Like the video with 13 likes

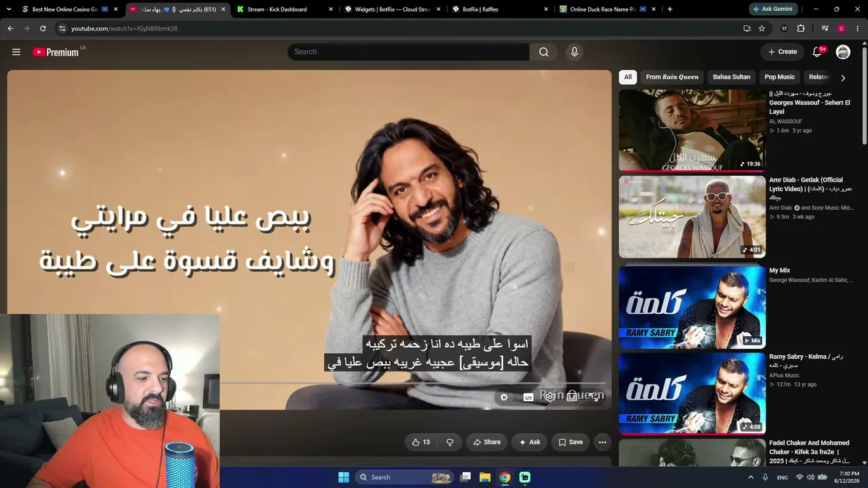point(421,442)
